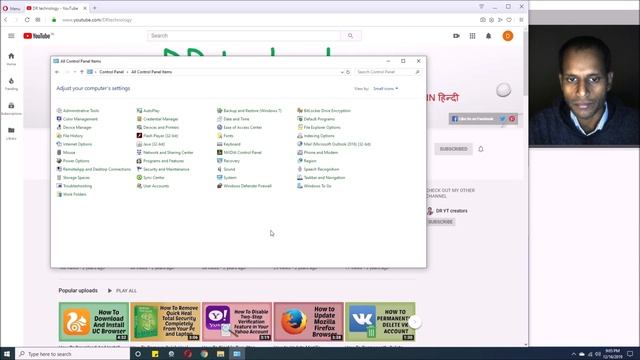This screenshot has height=360, width=640.
Task: Open Windows To Go
Action: tap(314, 186)
